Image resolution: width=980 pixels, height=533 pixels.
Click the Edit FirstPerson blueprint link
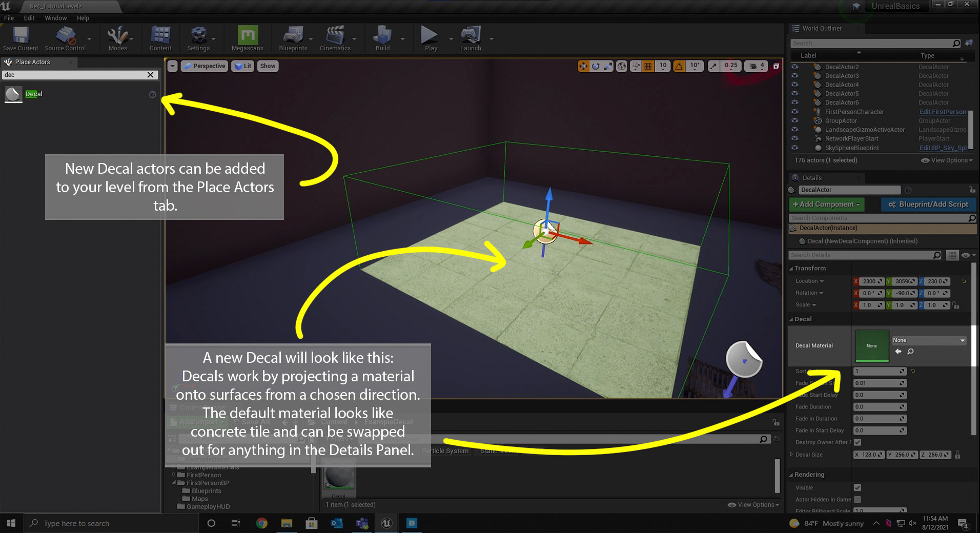pyautogui.click(x=943, y=112)
